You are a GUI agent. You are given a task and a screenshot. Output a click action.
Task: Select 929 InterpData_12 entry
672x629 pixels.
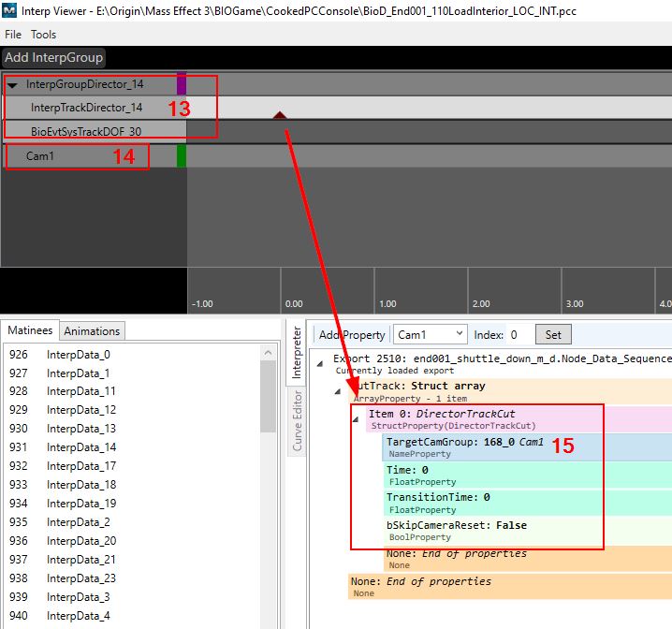point(131,410)
